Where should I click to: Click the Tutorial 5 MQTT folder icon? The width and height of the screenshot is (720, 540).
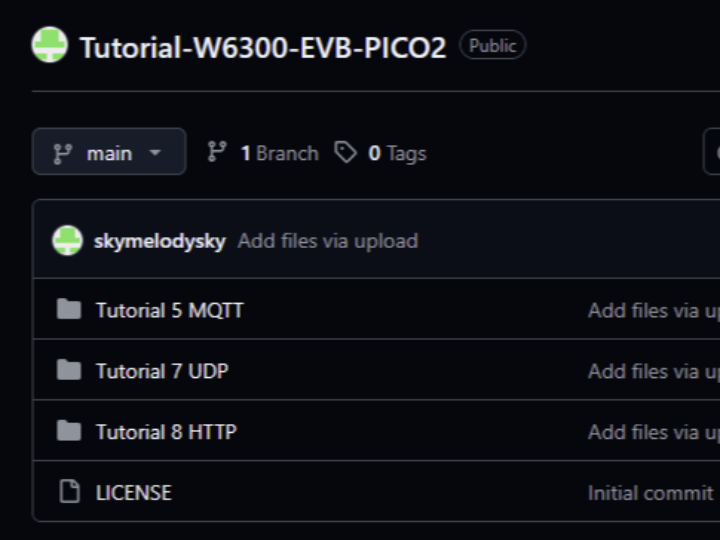(x=69, y=310)
